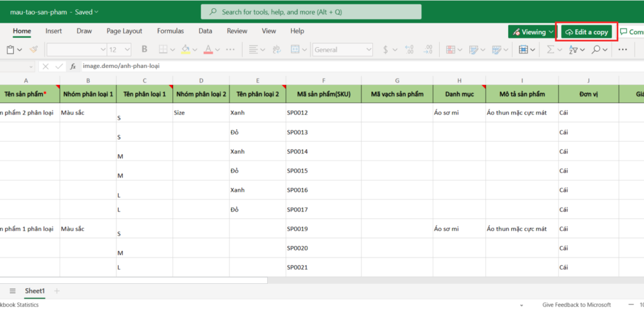Open the all sheets list icon
Screen dimensions: 644x309
13,291
